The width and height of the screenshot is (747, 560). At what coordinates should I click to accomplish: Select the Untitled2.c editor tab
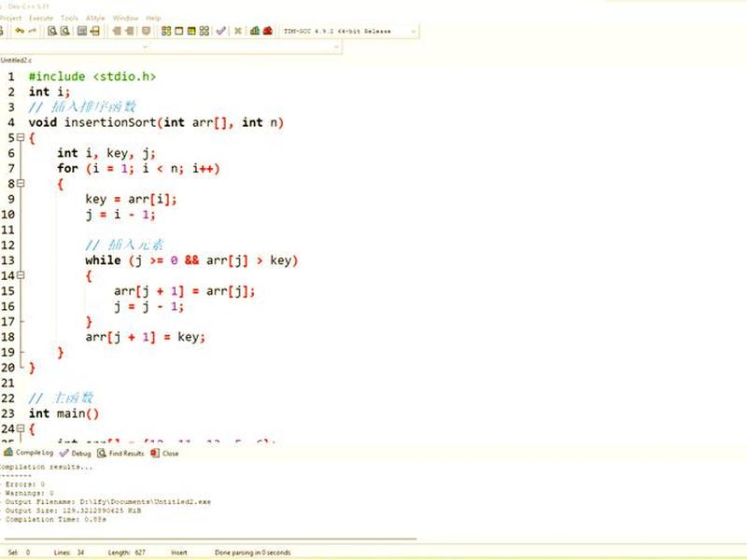click(16, 61)
